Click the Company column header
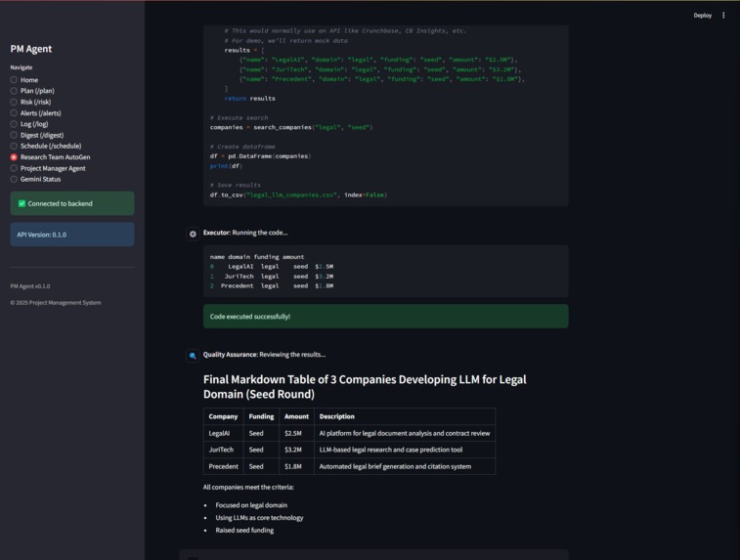 (x=223, y=416)
